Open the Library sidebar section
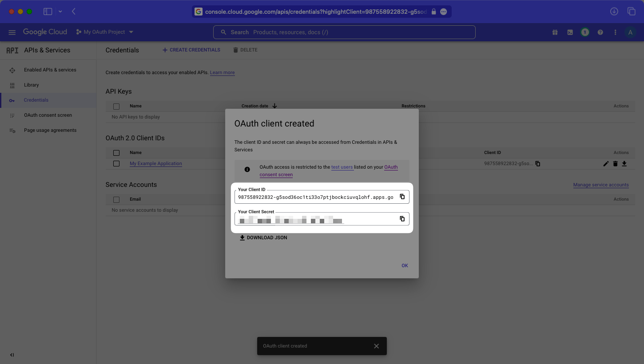Image resolution: width=644 pixels, height=364 pixels. [32, 85]
